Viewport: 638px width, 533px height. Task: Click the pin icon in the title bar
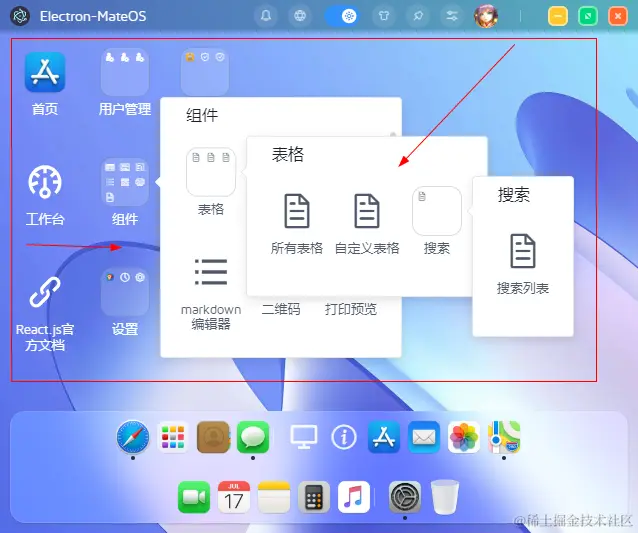pos(418,16)
